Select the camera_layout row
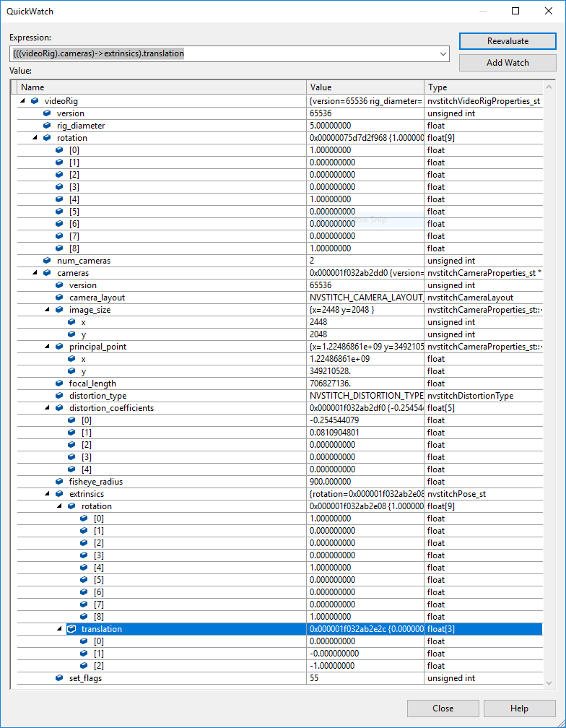Viewport: 566px width, 728px height. point(280,298)
